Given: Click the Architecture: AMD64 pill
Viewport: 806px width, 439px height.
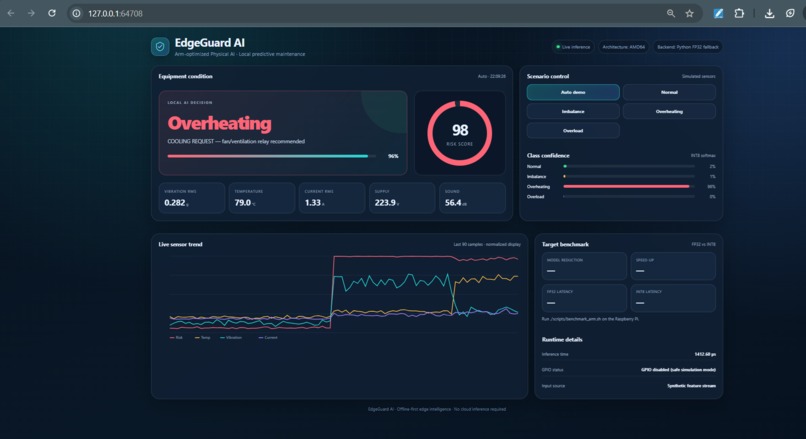Looking at the screenshot, I should pyautogui.click(x=624, y=47).
